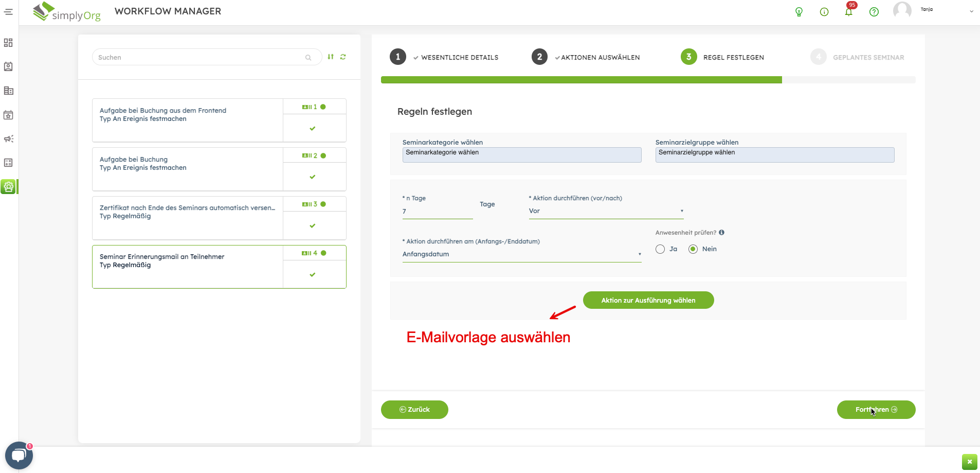This screenshot has height=473, width=980.
Task: Open the Seminarkategorie wählen select box
Action: (x=521, y=155)
